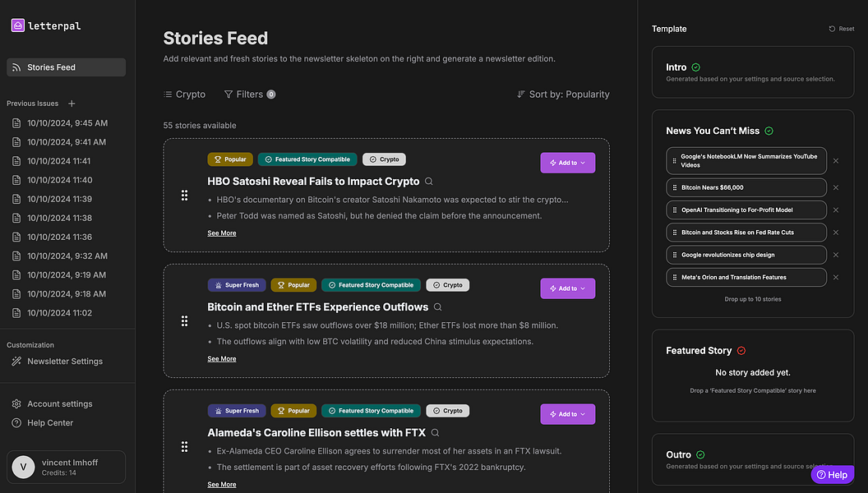Open Newsletter Settings
The image size is (868, 493).
64,362
